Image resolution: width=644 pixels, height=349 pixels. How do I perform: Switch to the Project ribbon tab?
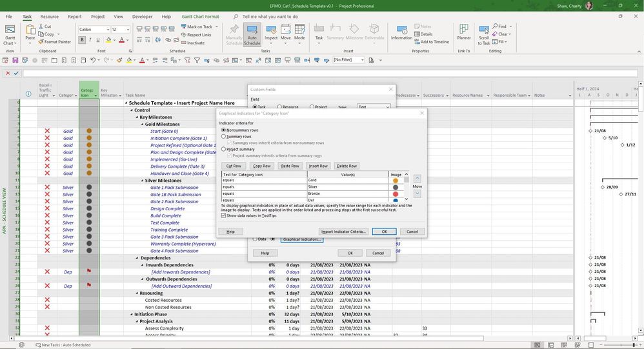coord(97,17)
